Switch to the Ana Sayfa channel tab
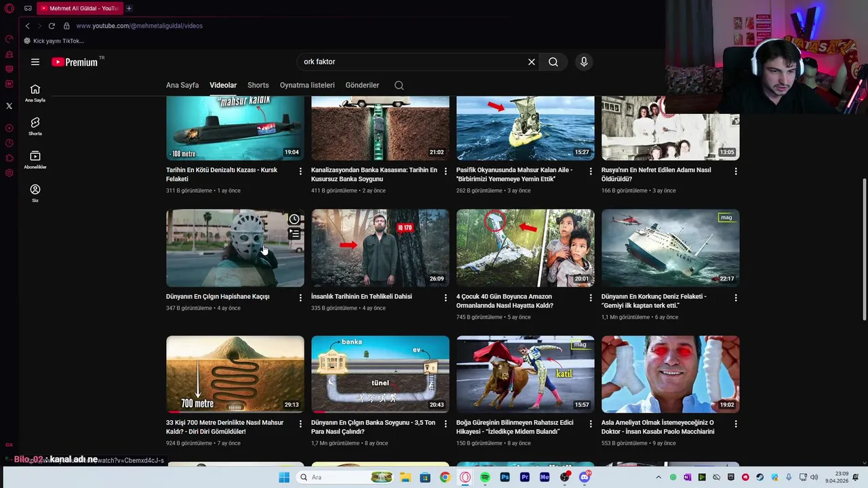The image size is (868, 488). [x=182, y=85]
